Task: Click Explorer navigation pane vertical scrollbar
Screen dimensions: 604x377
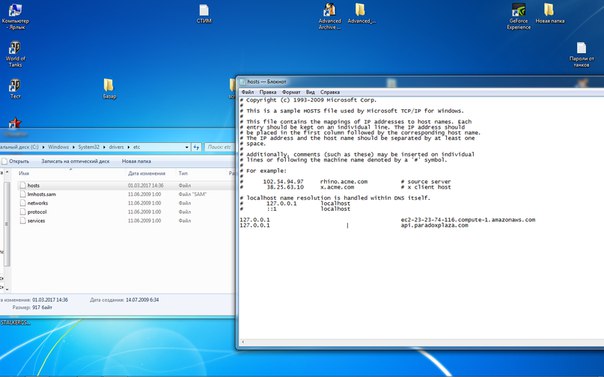Action: (7, 223)
